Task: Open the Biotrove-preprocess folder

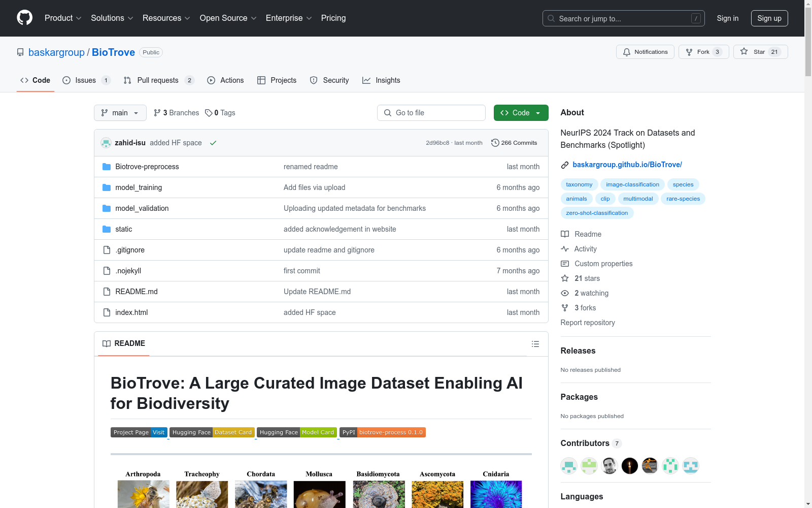Action: pyautogui.click(x=147, y=167)
